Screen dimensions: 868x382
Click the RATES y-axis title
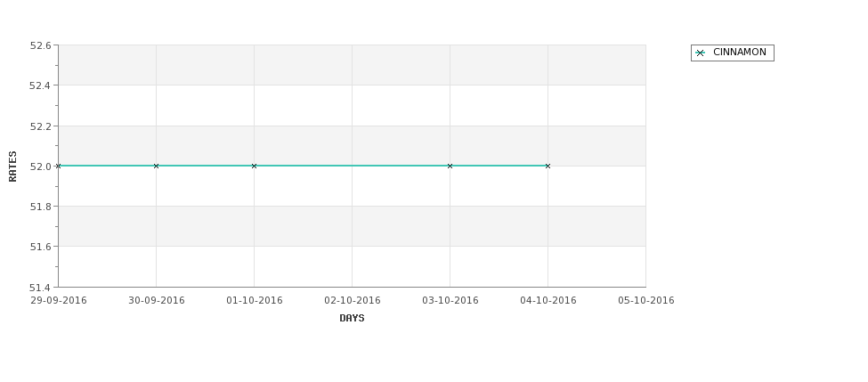[x=12, y=167]
